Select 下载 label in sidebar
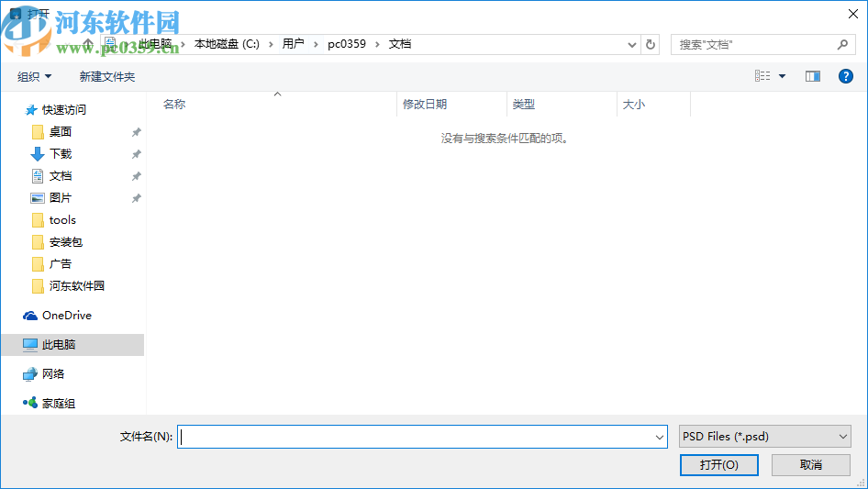This screenshot has height=489, width=868. pos(61,154)
